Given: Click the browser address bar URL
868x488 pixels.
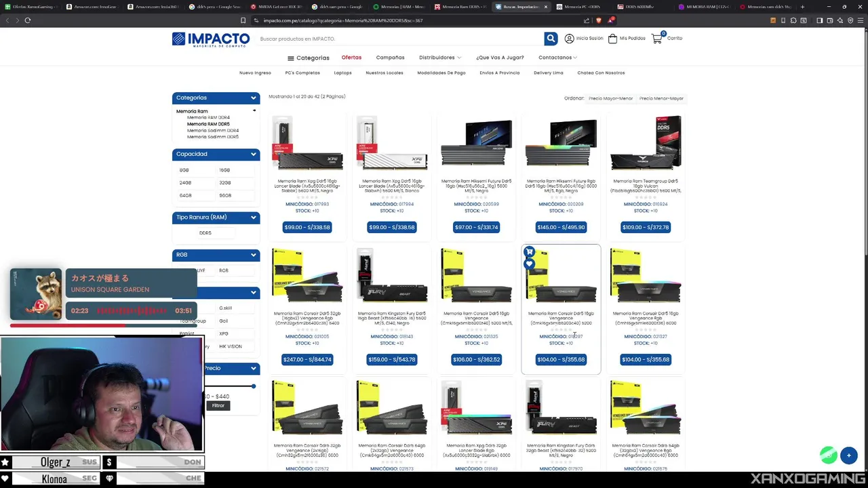Looking at the screenshot, I should coord(342,20).
